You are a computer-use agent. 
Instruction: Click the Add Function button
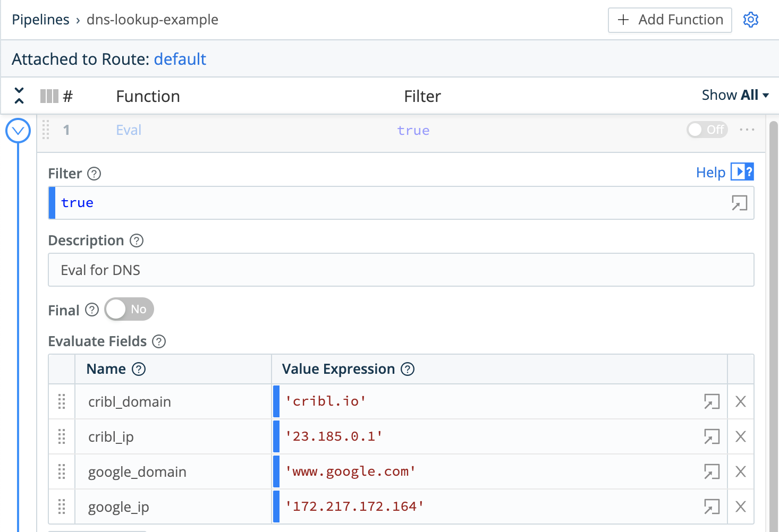pos(669,20)
